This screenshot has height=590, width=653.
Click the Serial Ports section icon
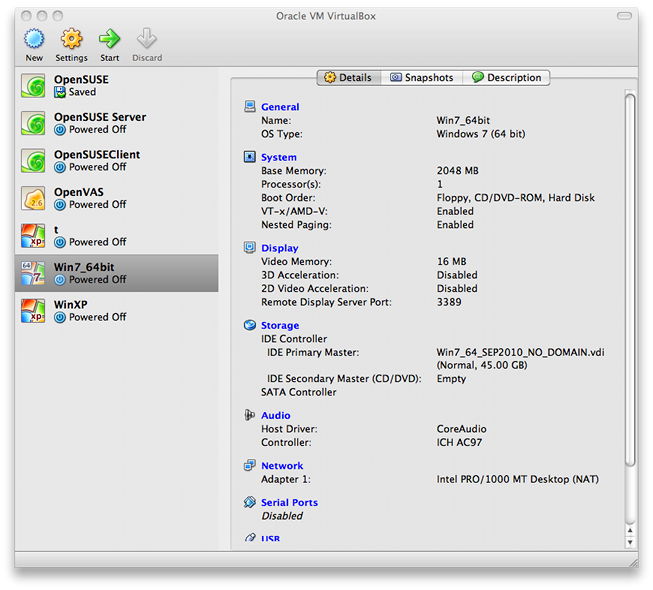point(249,502)
